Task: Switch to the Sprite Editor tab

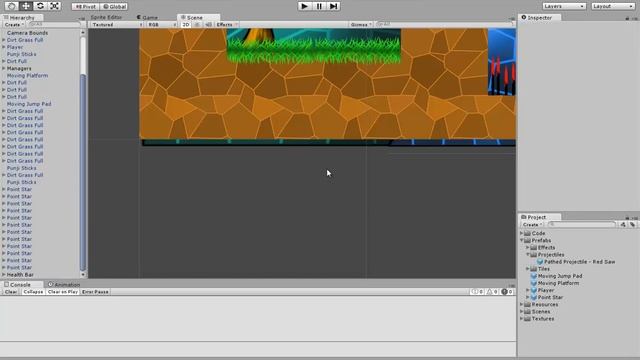Action: [x=106, y=17]
